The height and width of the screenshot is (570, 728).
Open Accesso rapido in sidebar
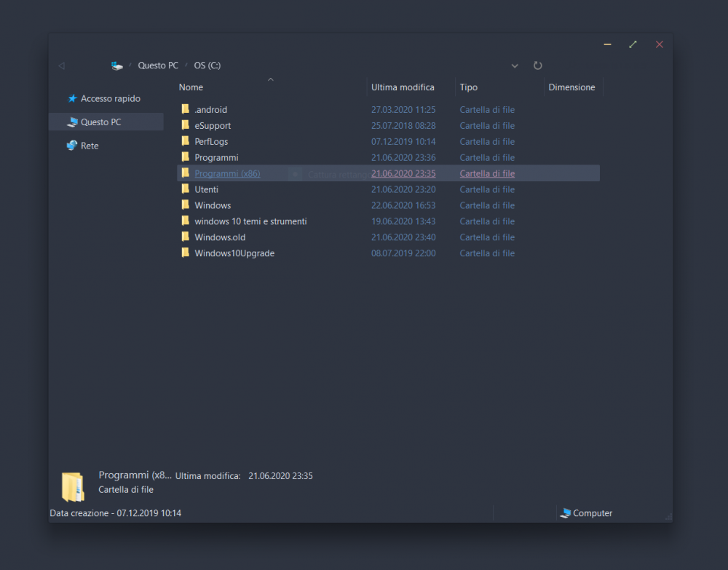pyautogui.click(x=110, y=98)
